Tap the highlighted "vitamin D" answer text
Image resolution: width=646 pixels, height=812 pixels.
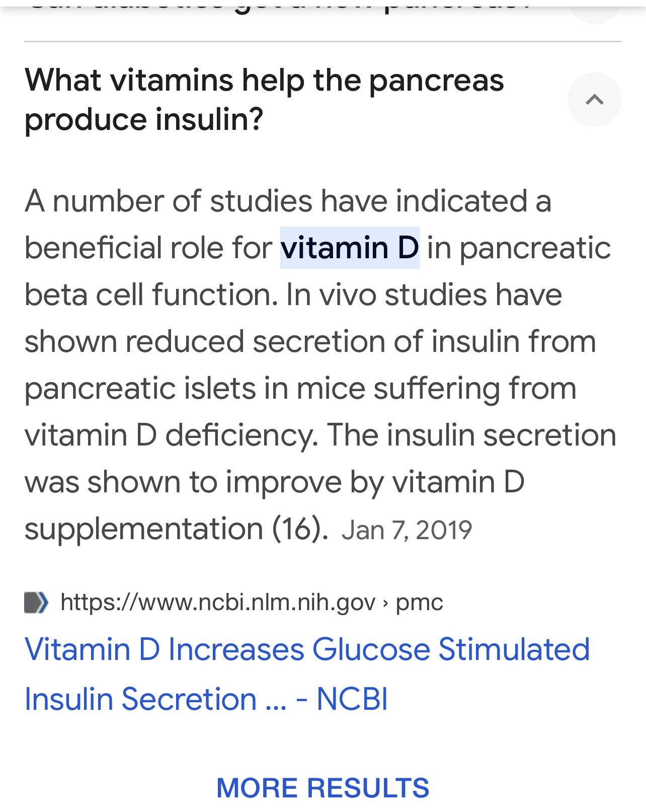pyautogui.click(x=350, y=248)
